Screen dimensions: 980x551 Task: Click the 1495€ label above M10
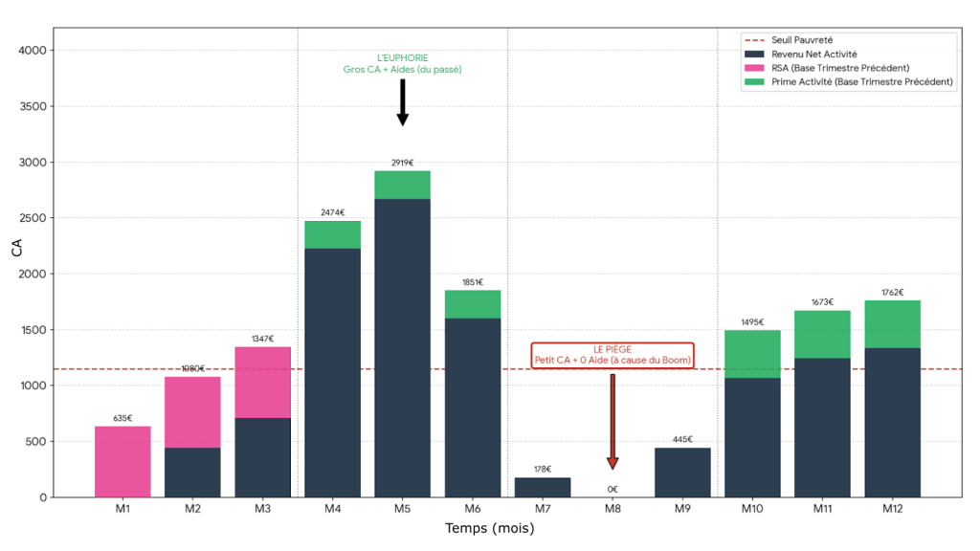(752, 322)
